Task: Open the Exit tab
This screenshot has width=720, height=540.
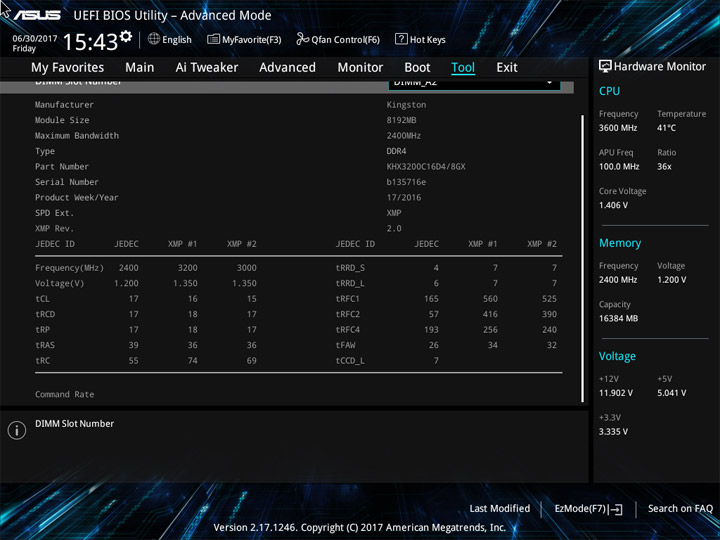Action: (507, 68)
